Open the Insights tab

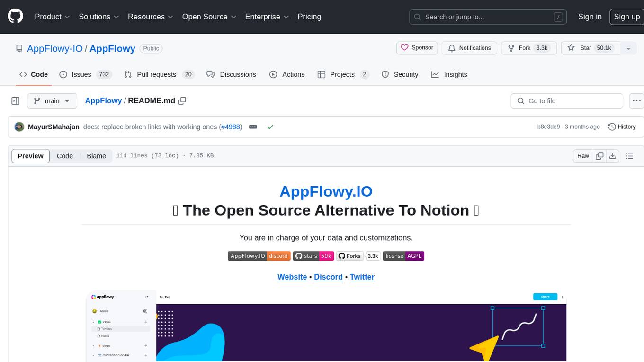coord(449,74)
